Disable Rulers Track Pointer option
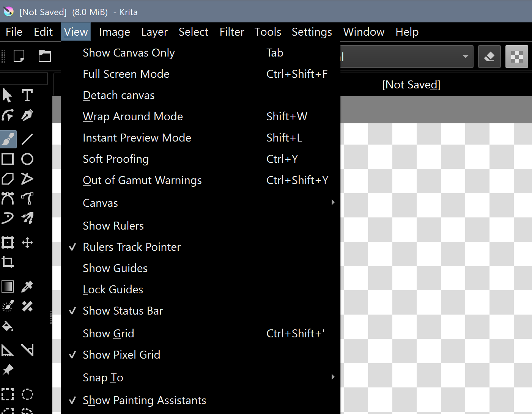This screenshot has width=532, height=414. point(132,247)
